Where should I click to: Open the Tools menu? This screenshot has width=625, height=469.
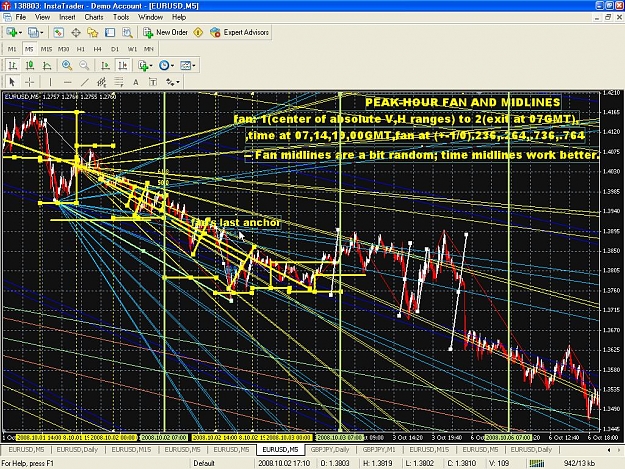pos(121,17)
